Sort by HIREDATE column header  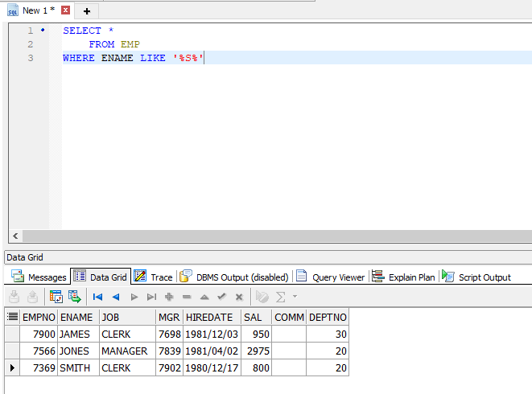(212, 317)
